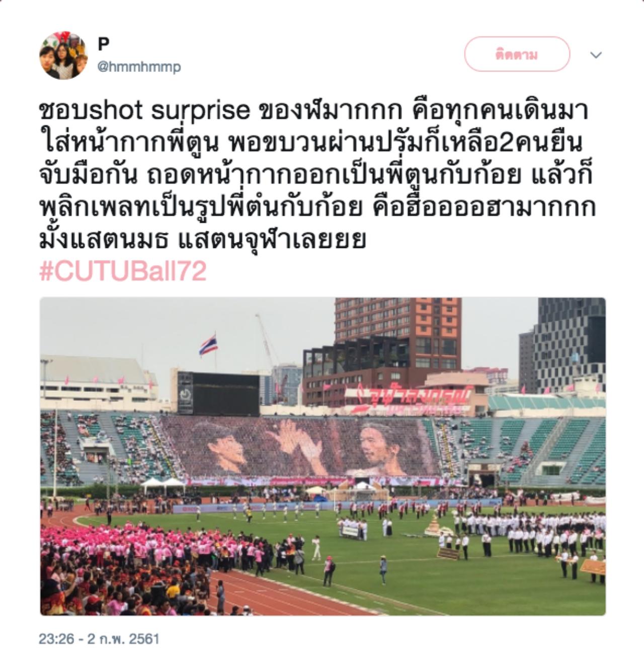This screenshot has height=661, width=644.
Task: Click the Thai flag in the photo
Action: click(x=208, y=345)
